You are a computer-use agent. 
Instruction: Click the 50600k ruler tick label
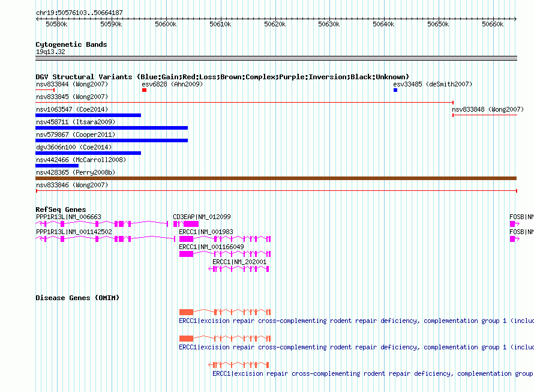click(x=166, y=24)
